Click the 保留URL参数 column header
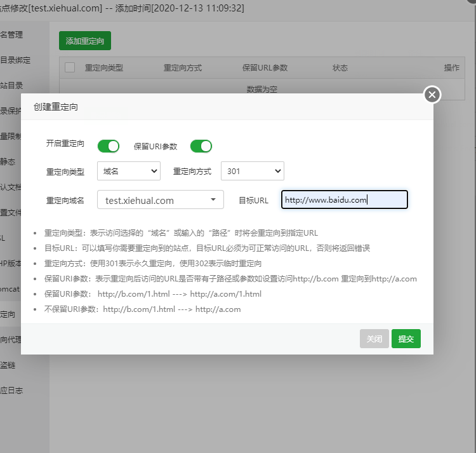Viewport: 476px width, 453px height. pos(265,68)
